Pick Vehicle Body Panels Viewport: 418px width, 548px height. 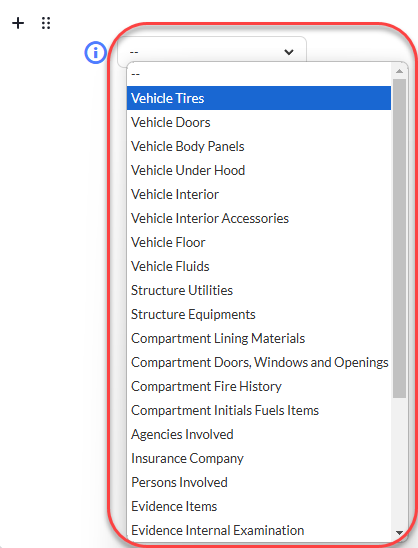[x=259, y=146]
